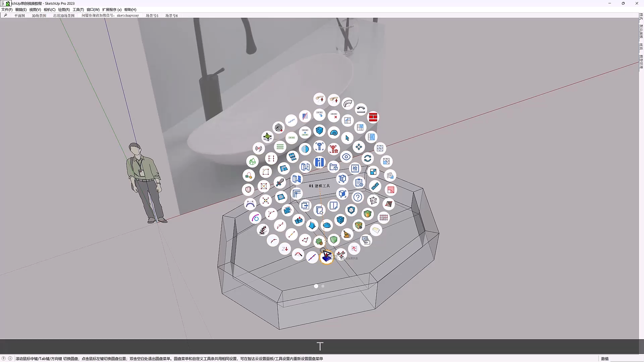Select the blue bolt in brackets icon
This screenshot has height=362, width=644.
point(319,146)
